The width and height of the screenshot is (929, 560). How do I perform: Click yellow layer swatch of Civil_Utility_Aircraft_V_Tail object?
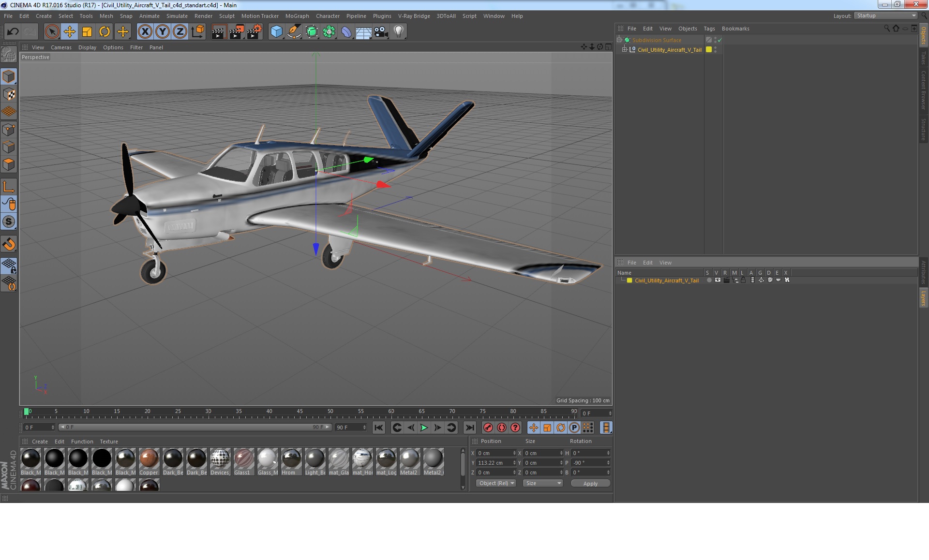709,49
